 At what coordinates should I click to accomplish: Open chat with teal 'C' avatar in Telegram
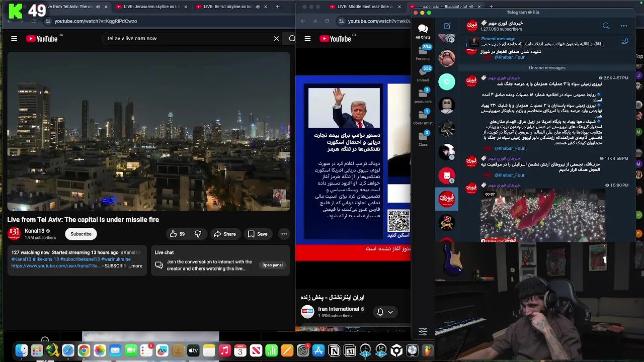(x=446, y=81)
